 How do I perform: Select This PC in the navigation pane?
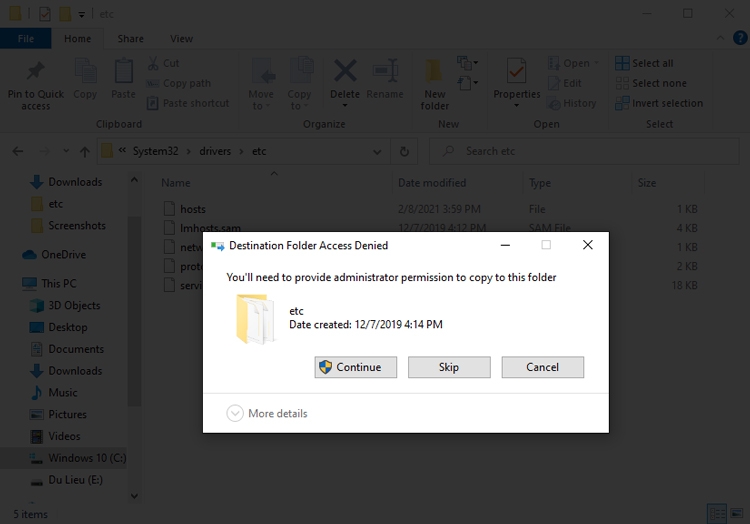(50, 284)
